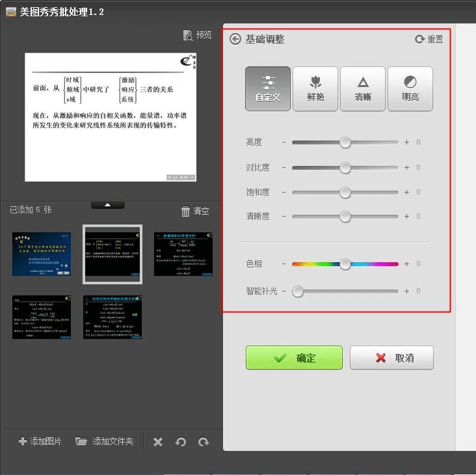
Task: Increase 色相 with its plus button
Action: click(406, 264)
